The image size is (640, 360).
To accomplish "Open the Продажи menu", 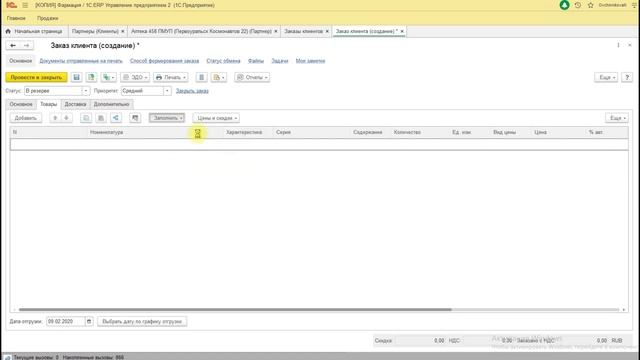I will coord(47,18).
